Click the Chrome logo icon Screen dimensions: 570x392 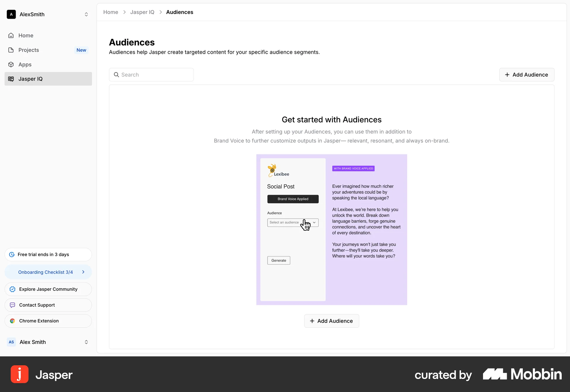point(12,321)
